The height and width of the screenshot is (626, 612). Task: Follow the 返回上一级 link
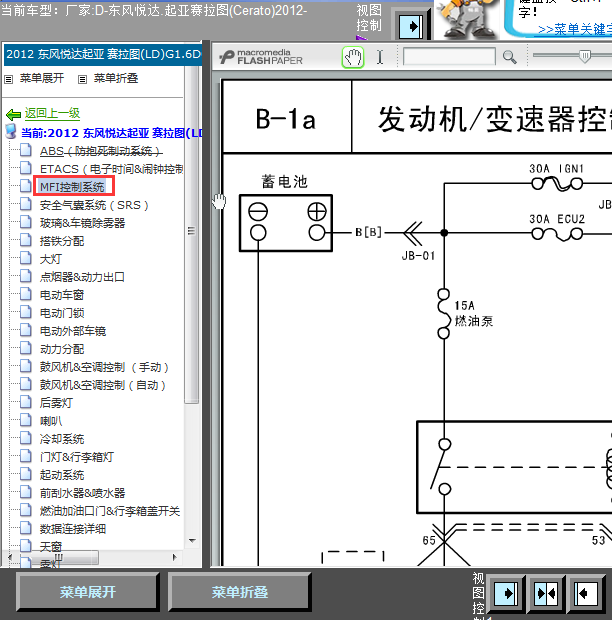[52, 113]
